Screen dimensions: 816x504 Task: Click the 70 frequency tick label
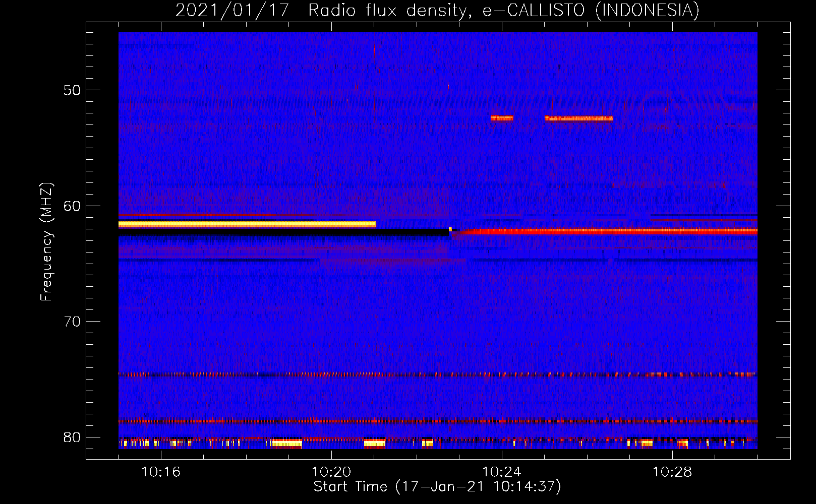coord(72,321)
